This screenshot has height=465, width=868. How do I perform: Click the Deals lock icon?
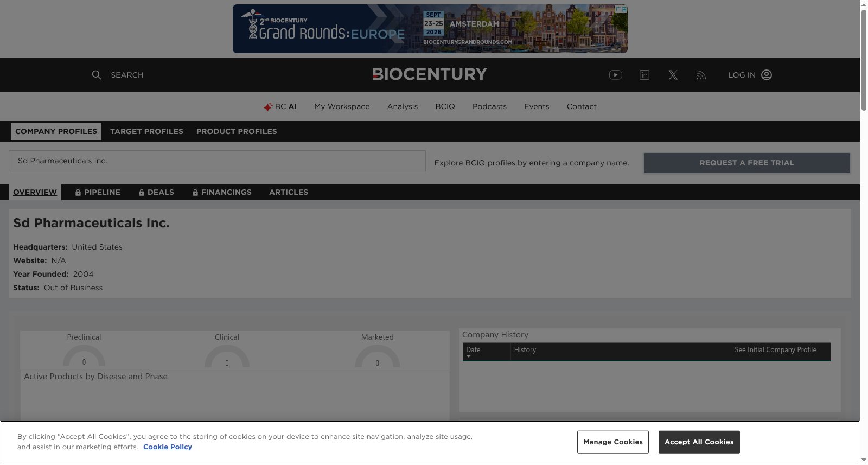[142, 193]
